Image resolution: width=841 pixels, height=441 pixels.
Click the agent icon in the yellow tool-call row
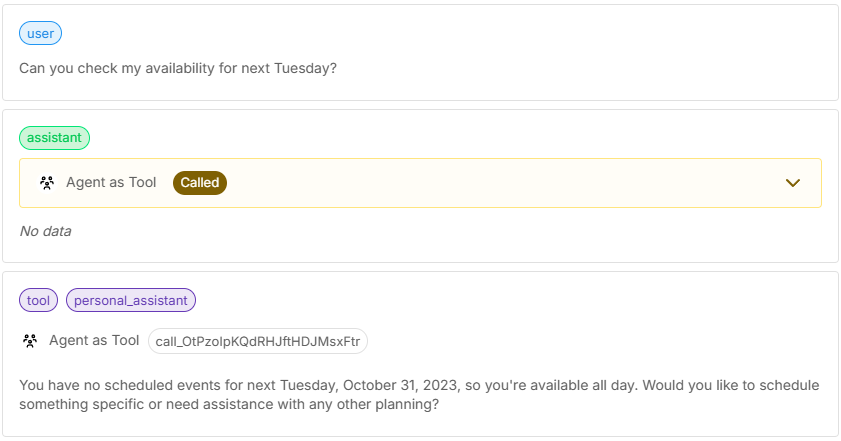(x=46, y=183)
